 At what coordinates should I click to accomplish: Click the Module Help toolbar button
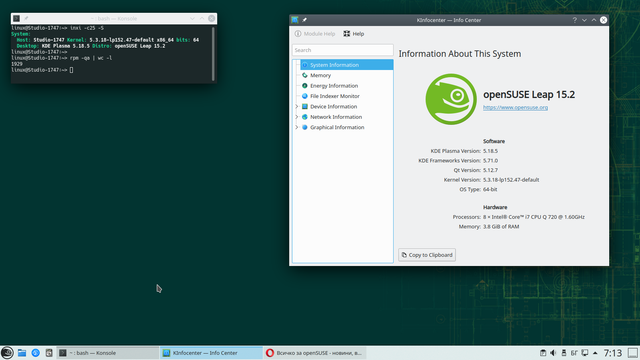(315, 34)
